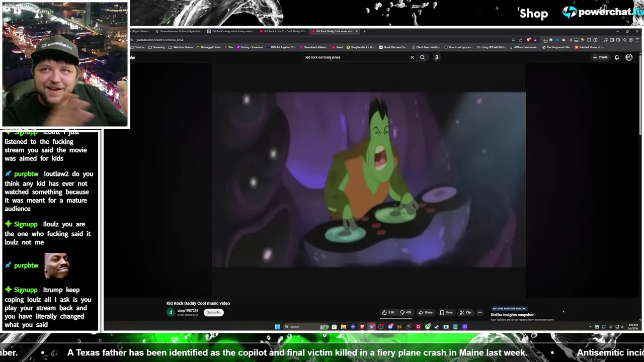Image resolution: width=644 pixels, height=362 pixels.
Task: Click the Share button under the video
Action: point(426,312)
